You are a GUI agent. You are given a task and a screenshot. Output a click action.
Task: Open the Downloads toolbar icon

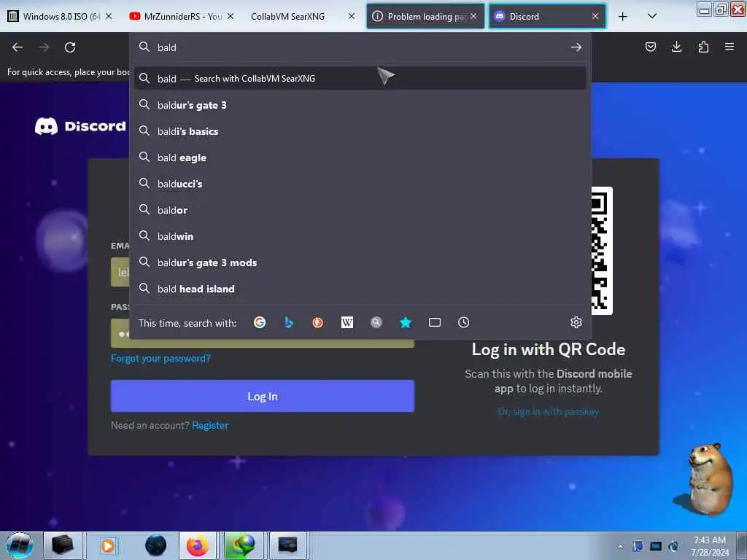[676, 47]
